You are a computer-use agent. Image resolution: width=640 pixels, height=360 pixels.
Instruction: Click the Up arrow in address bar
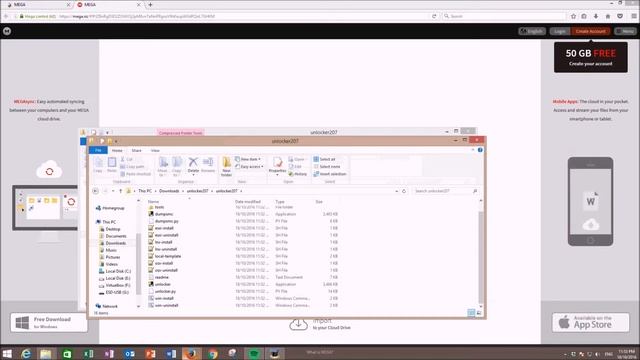(120, 191)
